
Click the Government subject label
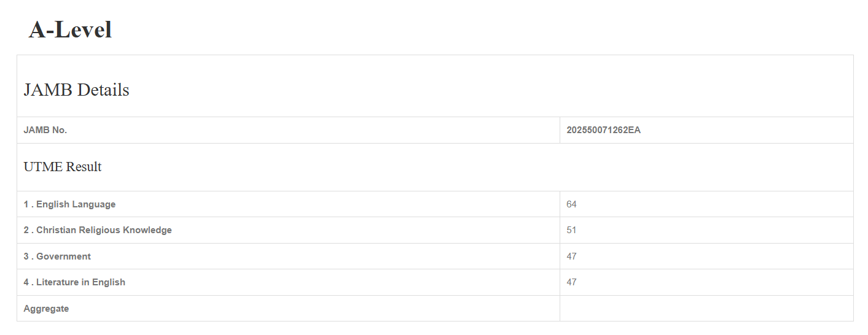pos(63,256)
